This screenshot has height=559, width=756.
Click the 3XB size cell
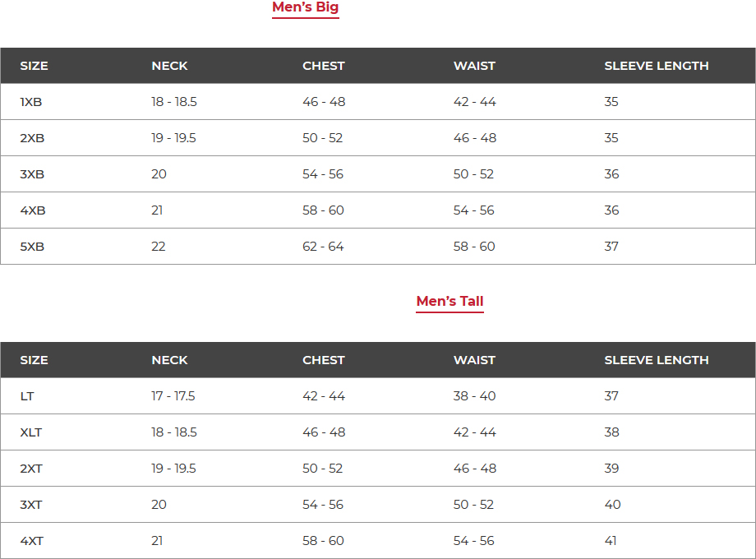pos(32,174)
